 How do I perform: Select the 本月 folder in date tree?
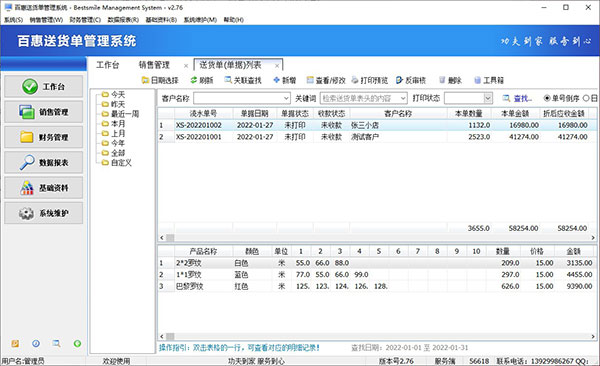(114, 124)
